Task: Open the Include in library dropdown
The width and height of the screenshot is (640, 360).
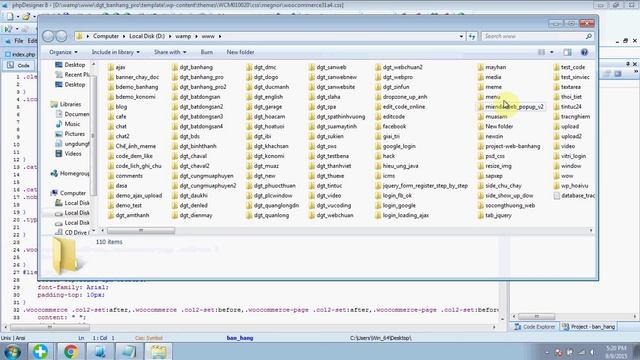Action: pyautogui.click(x=116, y=52)
